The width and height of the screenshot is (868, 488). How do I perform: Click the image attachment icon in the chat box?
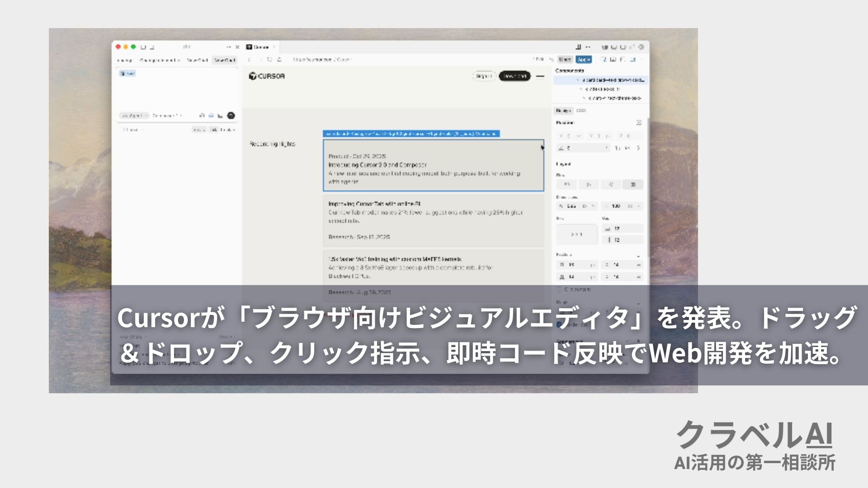(211, 115)
